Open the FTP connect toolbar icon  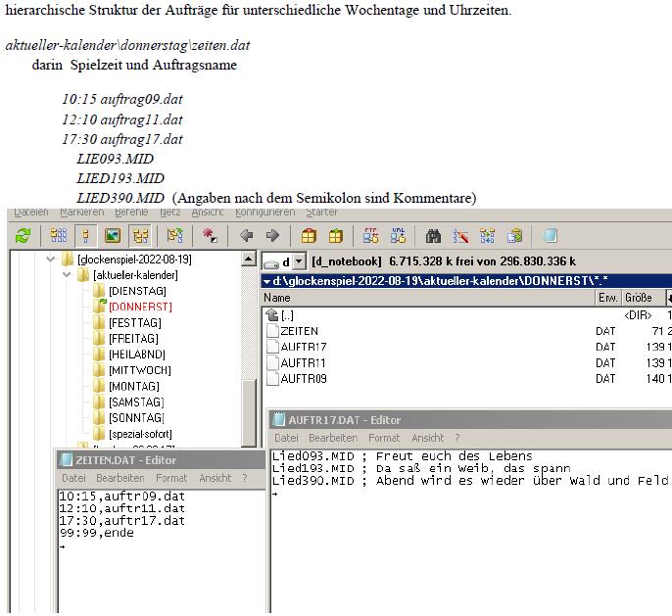(x=371, y=236)
